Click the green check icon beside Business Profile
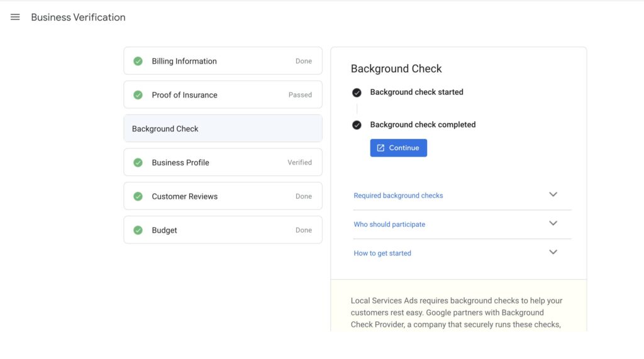 138,163
